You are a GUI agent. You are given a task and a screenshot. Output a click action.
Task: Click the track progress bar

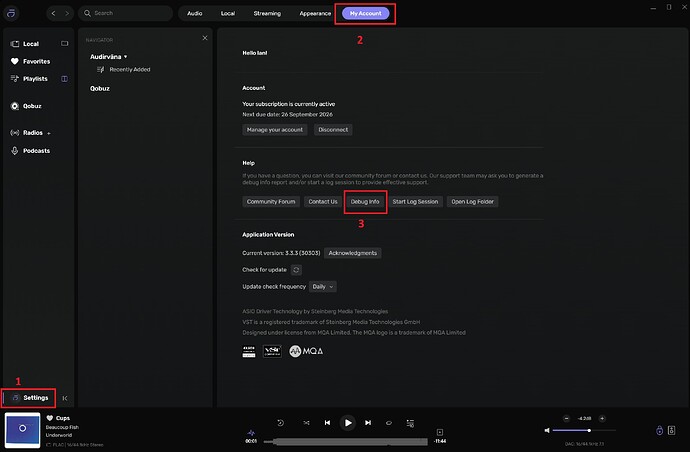point(345,441)
